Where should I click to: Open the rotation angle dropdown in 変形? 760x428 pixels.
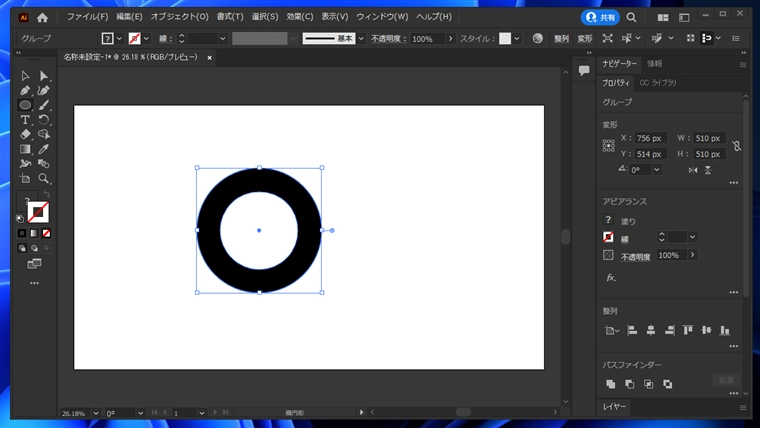pyautogui.click(x=657, y=170)
